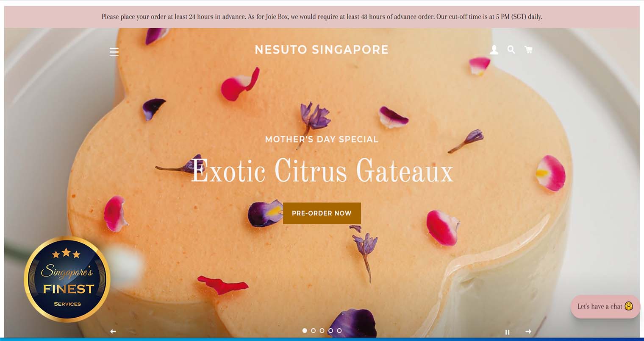Viewport: 644px width, 341px height.
Task: Open the account login icon
Action: click(x=494, y=50)
